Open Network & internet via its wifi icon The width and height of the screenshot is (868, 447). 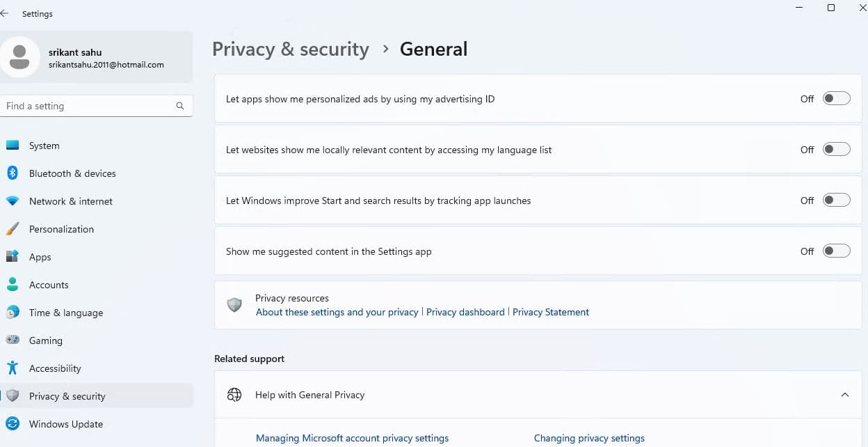click(x=13, y=201)
